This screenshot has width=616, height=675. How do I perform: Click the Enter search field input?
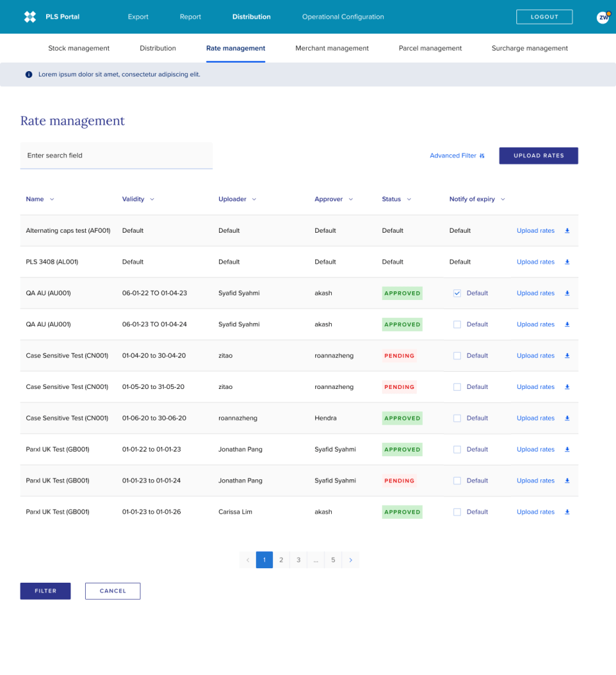116,156
